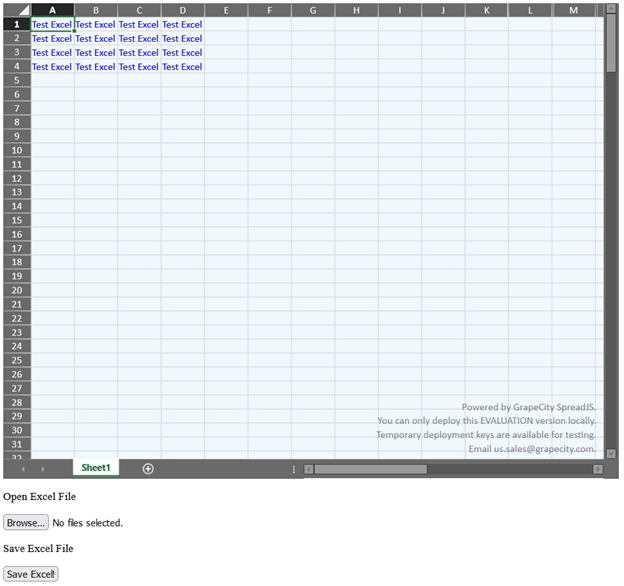Add a new sheet with the plus icon
The height and width of the screenshot is (586, 624).
pos(148,469)
